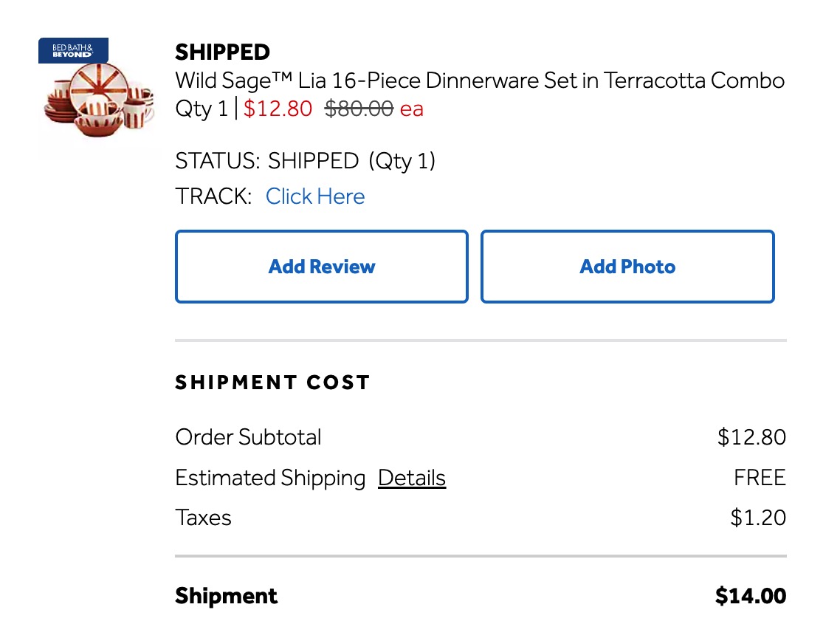
Task: Select the bold SHIPPED heading
Action: click(222, 52)
